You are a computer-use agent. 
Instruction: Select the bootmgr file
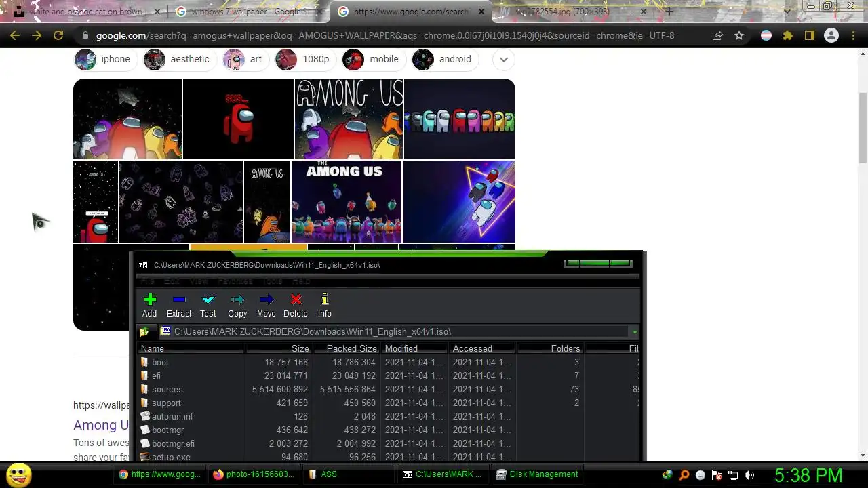(x=389, y=430)
